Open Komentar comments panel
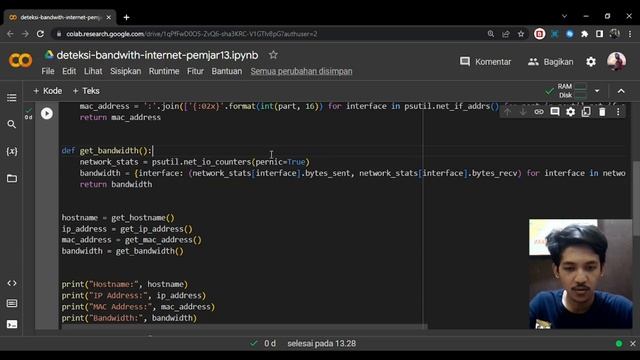 [x=485, y=62]
